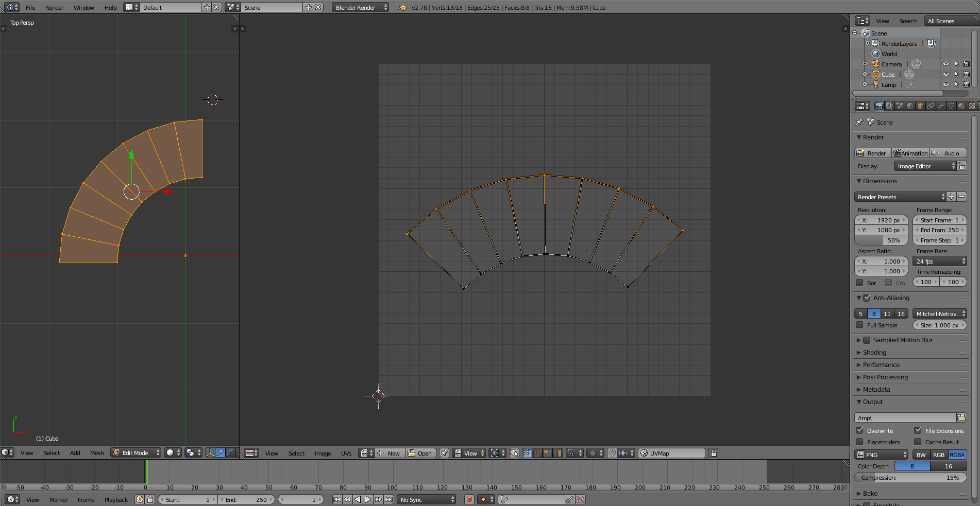Screen dimensions: 980x506
Task: Select UV edge selection mode icon
Action: [537, 453]
